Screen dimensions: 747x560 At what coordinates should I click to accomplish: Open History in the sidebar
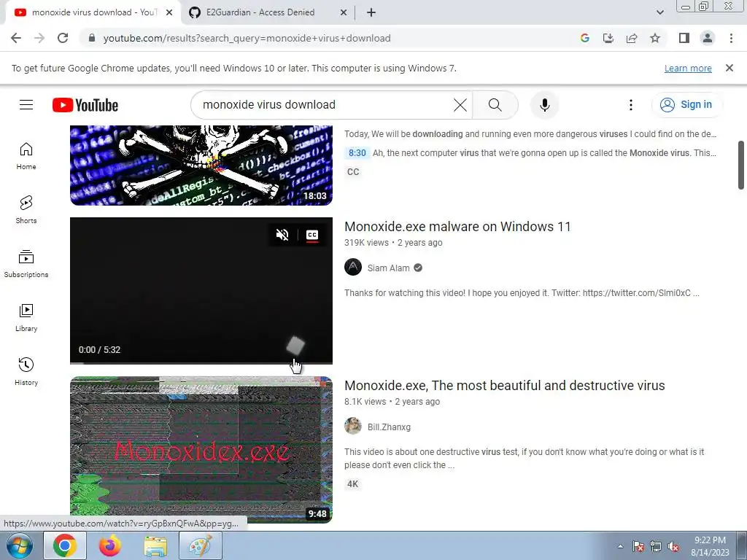click(26, 371)
